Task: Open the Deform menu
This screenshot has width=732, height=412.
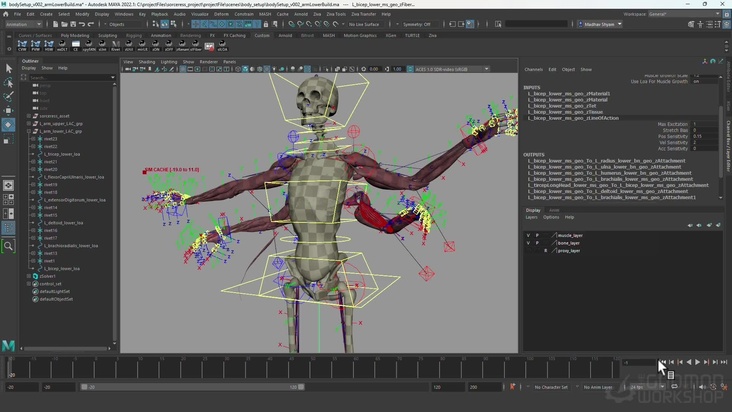Action: point(221,14)
